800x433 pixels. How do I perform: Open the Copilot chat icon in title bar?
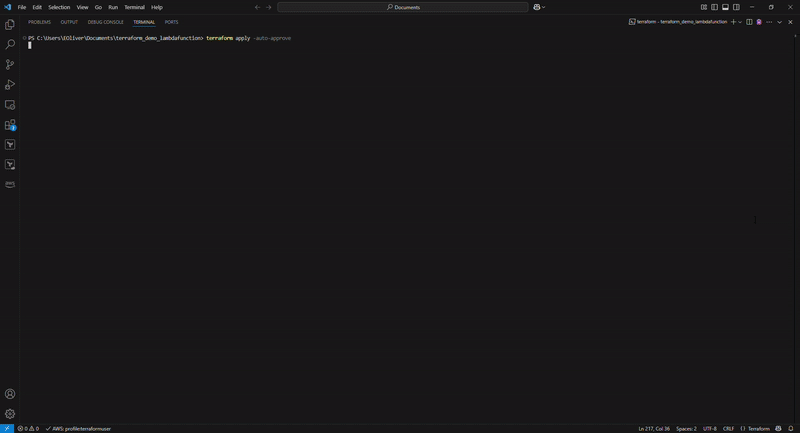536,7
